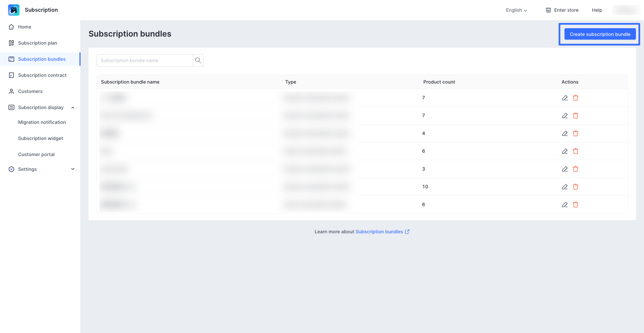
Task: Click the search magnifier icon
Action: coord(198,60)
